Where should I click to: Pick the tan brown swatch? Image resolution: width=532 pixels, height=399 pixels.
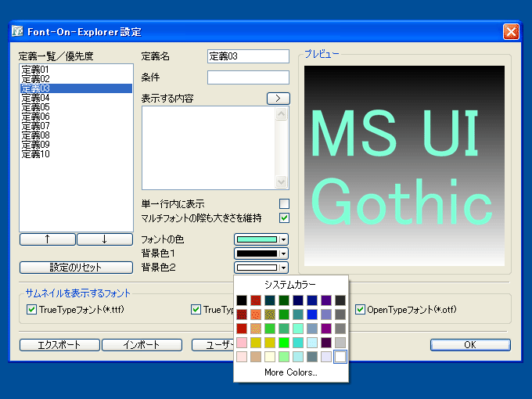click(x=256, y=357)
